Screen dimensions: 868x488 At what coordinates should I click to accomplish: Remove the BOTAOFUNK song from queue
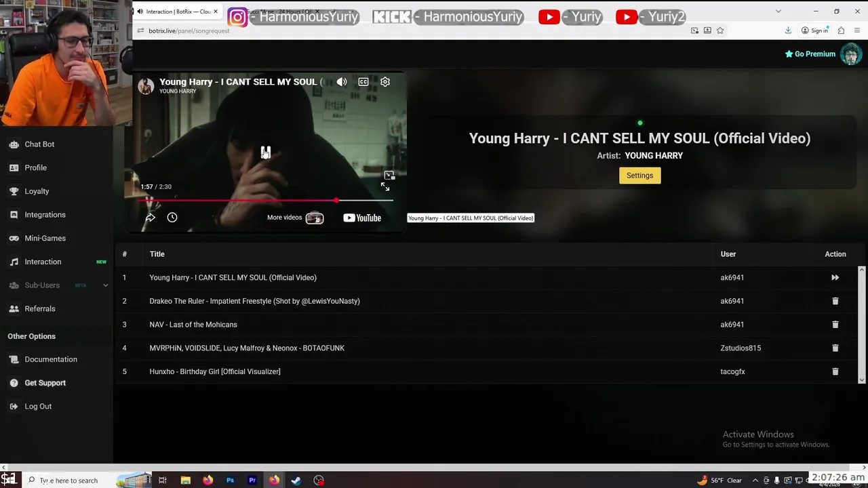835,348
